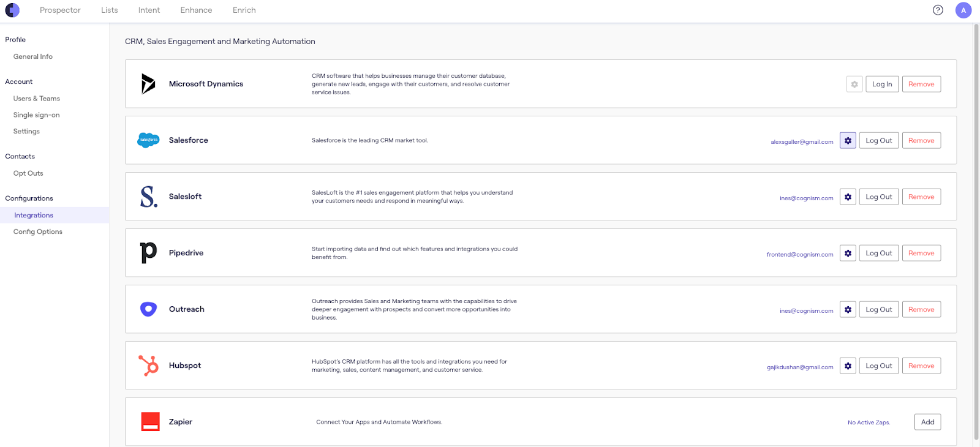
Task: Log out of Salesforce
Action: tap(879, 141)
